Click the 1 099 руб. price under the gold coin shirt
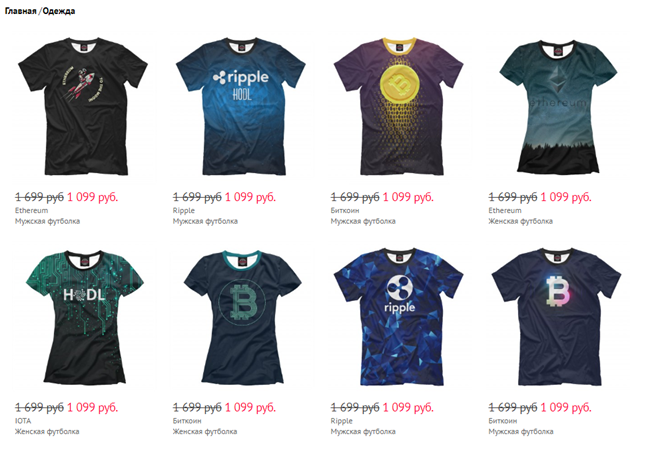Screen dimensions: 646x466 pyautogui.click(x=408, y=197)
